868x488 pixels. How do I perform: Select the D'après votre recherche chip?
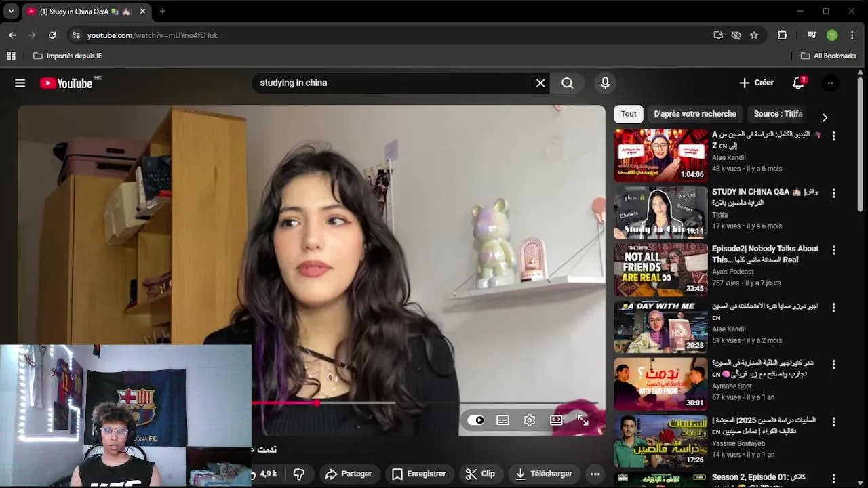pyautogui.click(x=695, y=114)
